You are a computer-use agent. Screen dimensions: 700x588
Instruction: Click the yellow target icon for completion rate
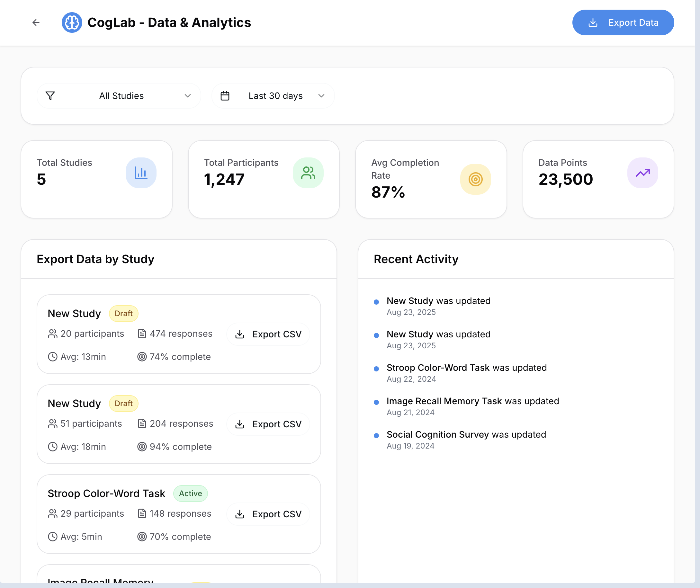[x=475, y=179]
